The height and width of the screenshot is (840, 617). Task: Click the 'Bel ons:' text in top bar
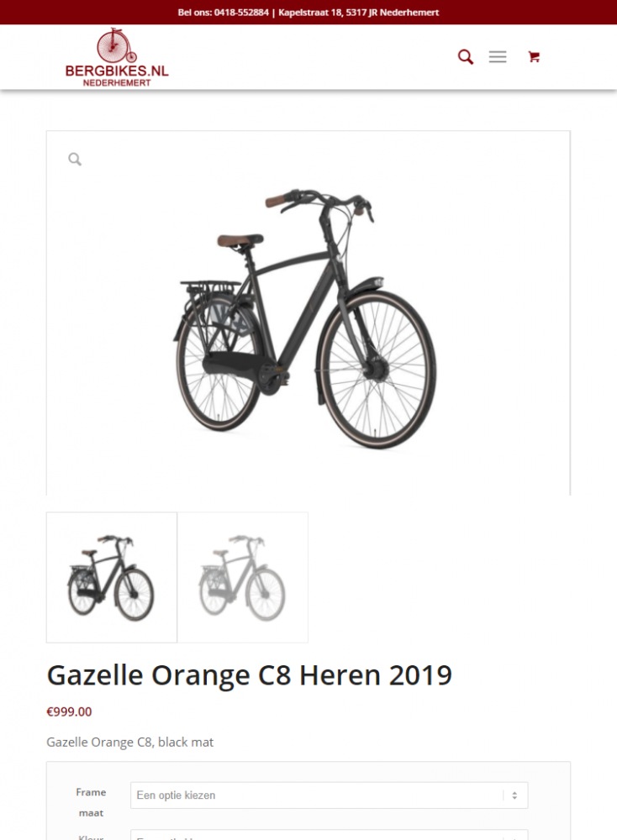click(x=195, y=13)
